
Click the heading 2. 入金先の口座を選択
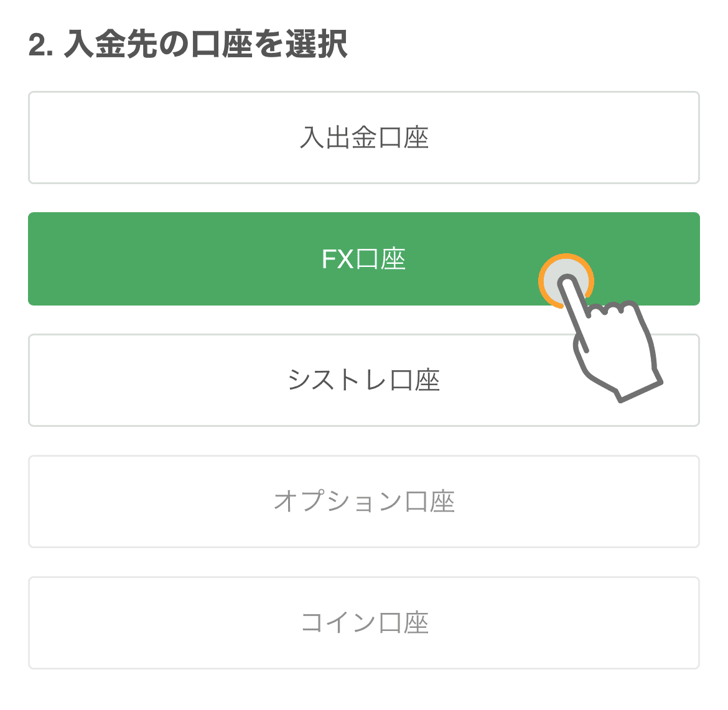[x=187, y=44]
